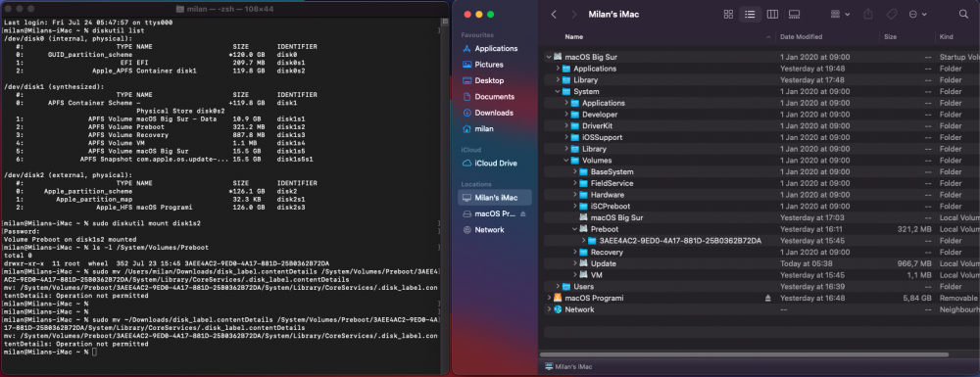Screen dimensions: 980x377
Task: Switch Finder to column view
Action: 772,15
